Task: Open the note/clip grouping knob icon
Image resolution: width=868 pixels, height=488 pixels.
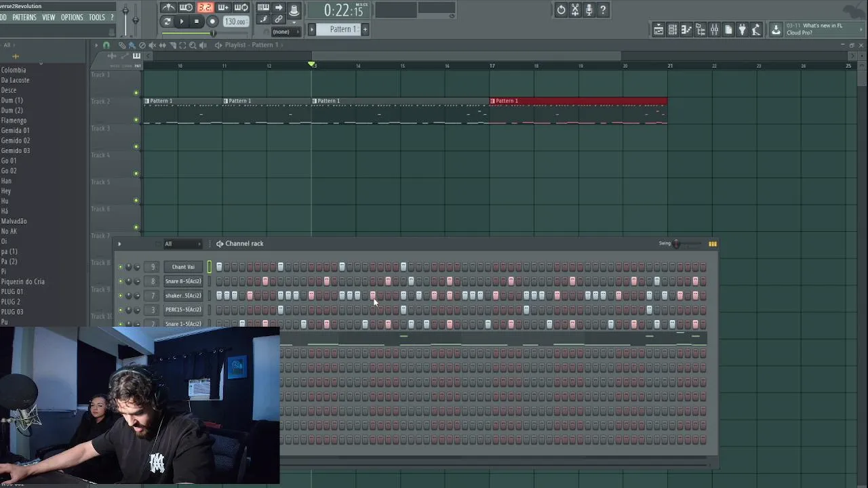Action: 294,9
